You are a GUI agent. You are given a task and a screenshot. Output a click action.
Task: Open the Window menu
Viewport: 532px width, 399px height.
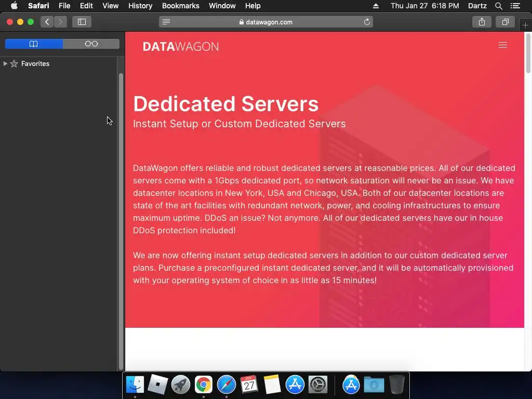pyautogui.click(x=222, y=6)
